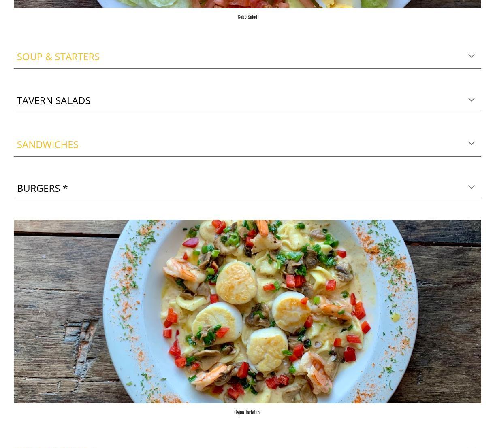Click the SANDWICHES heading label

point(47,144)
